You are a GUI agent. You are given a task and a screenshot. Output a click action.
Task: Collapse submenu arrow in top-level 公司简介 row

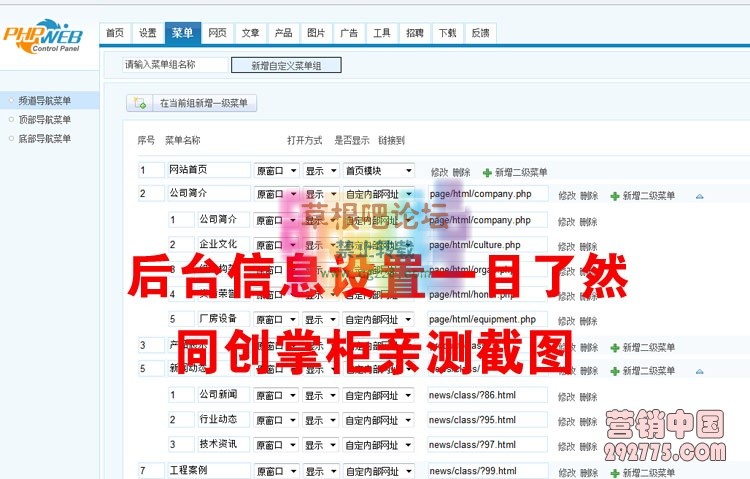(x=700, y=196)
